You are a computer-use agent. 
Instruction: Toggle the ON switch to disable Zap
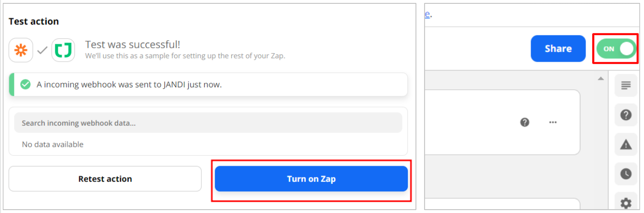(616, 49)
